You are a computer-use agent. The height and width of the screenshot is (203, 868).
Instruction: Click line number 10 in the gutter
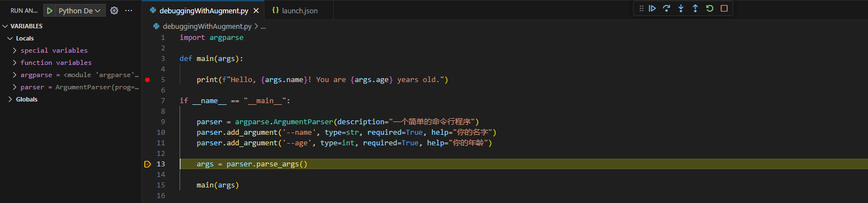pos(161,133)
